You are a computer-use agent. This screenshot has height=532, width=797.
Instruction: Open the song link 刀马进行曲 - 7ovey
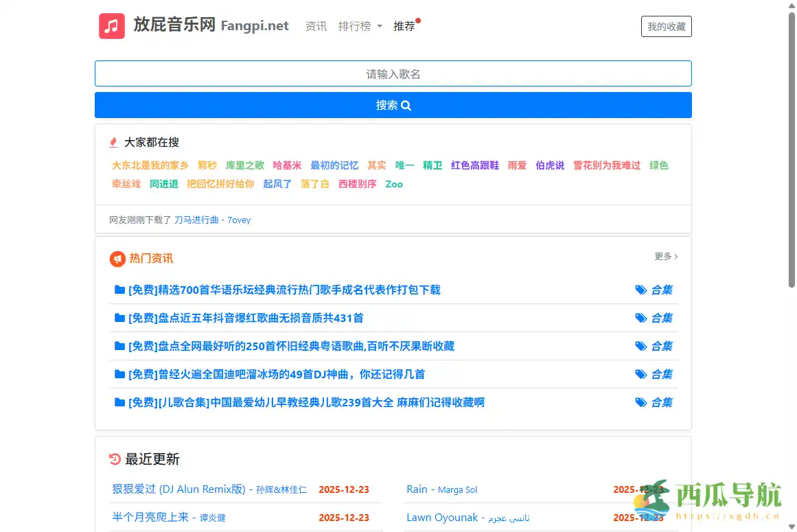tap(213, 220)
